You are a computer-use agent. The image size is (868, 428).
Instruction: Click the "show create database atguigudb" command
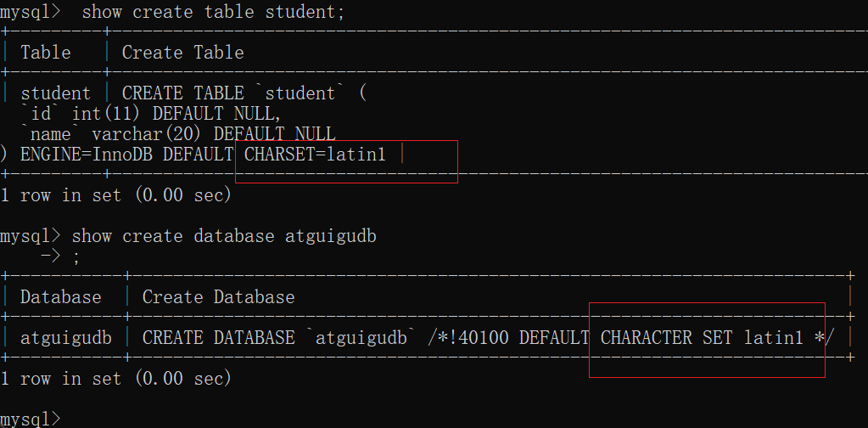click(224, 236)
